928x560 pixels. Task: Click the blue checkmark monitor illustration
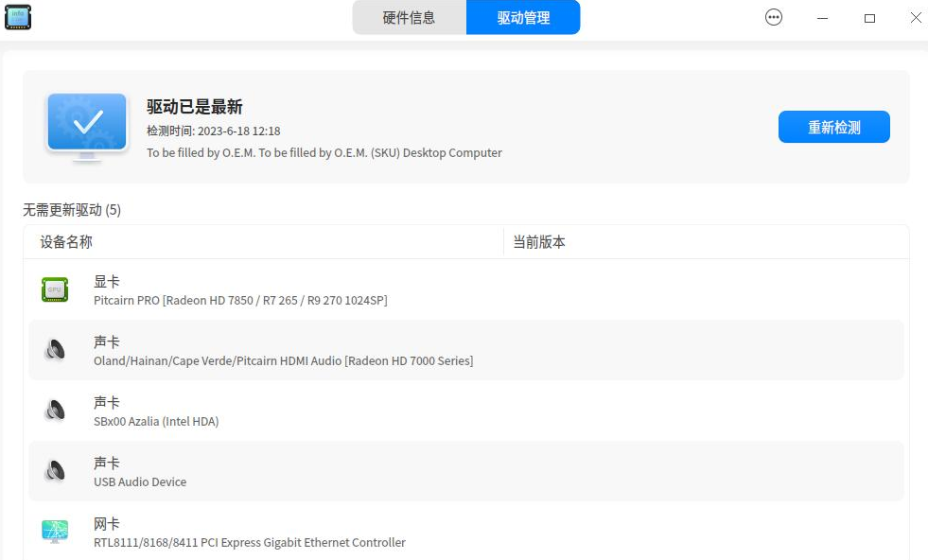point(86,125)
